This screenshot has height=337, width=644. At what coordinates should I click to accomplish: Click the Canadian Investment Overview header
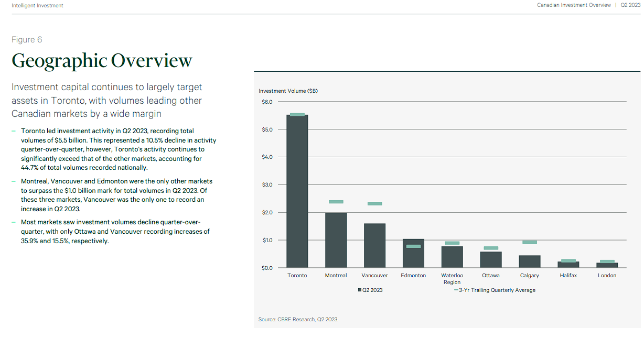[x=574, y=5]
